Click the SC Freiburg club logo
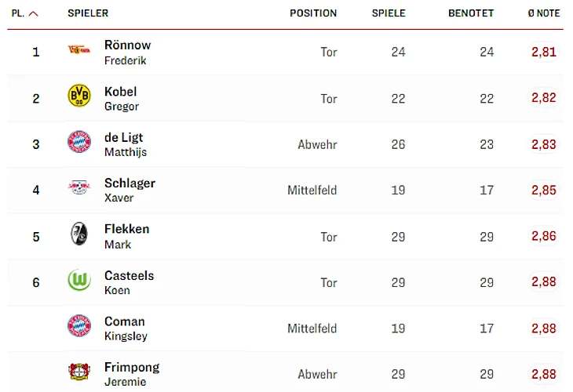Image resolution: width=573 pixels, height=392 pixels. tap(78, 234)
